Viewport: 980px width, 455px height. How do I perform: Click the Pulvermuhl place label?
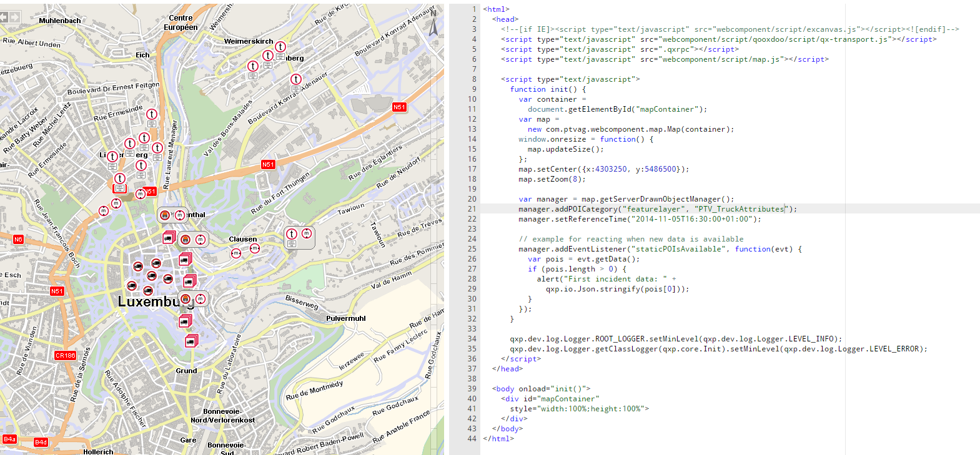tap(345, 318)
